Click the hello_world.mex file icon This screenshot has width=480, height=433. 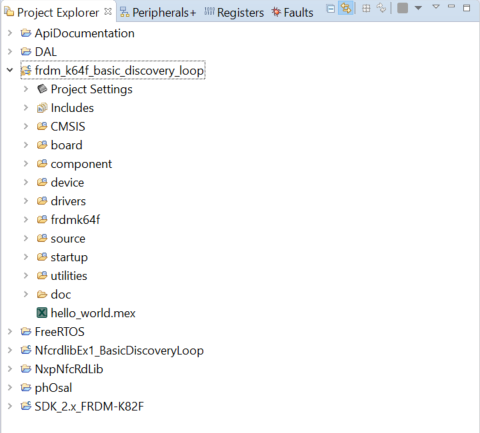click(42, 313)
